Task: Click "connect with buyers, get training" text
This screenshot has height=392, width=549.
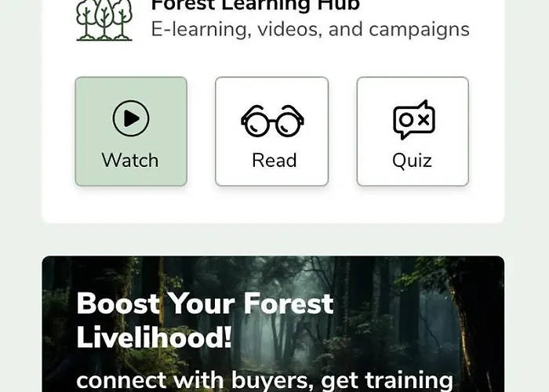Action: tap(265, 381)
